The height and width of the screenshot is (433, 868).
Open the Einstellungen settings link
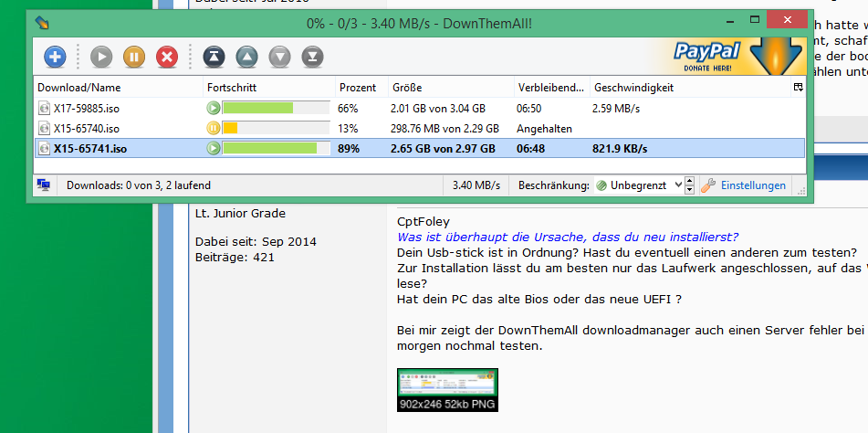point(753,185)
